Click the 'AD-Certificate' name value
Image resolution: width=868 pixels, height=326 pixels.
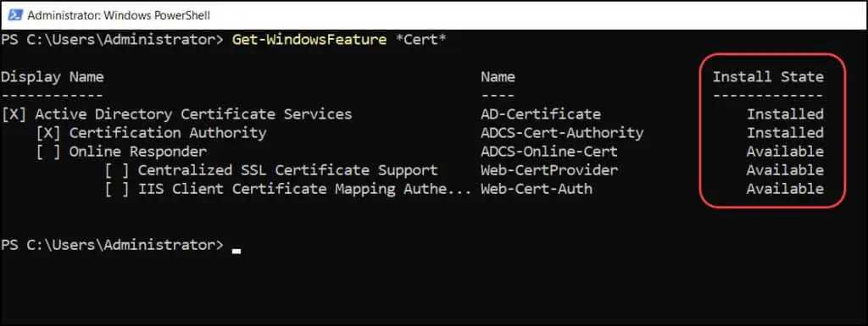coord(540,114)
